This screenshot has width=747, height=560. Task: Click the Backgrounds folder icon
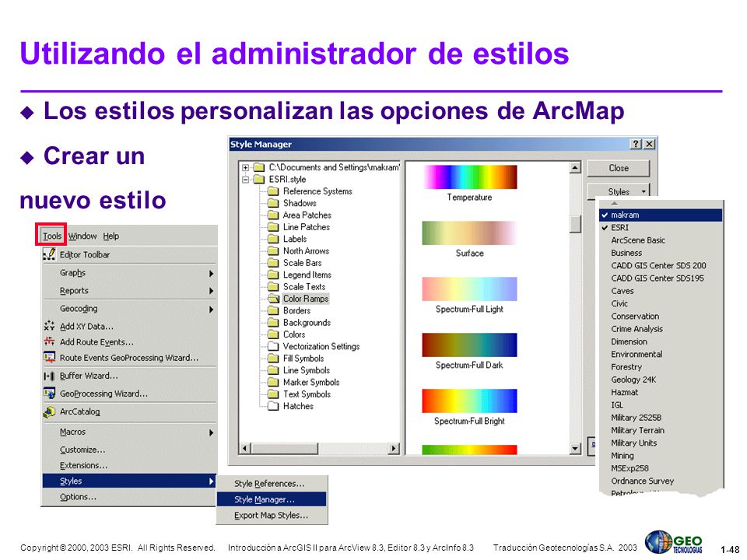pos(273,322)
